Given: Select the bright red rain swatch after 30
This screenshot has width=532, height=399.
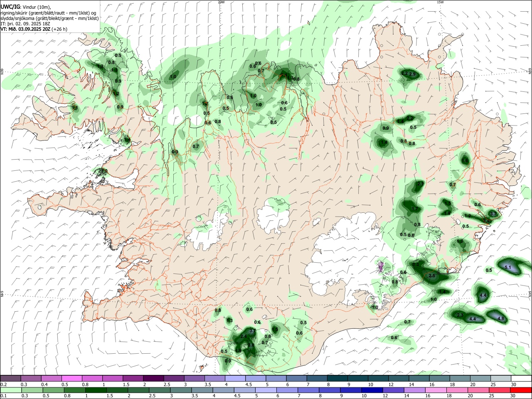Looking at the screenshot, I should coord(521,390).
